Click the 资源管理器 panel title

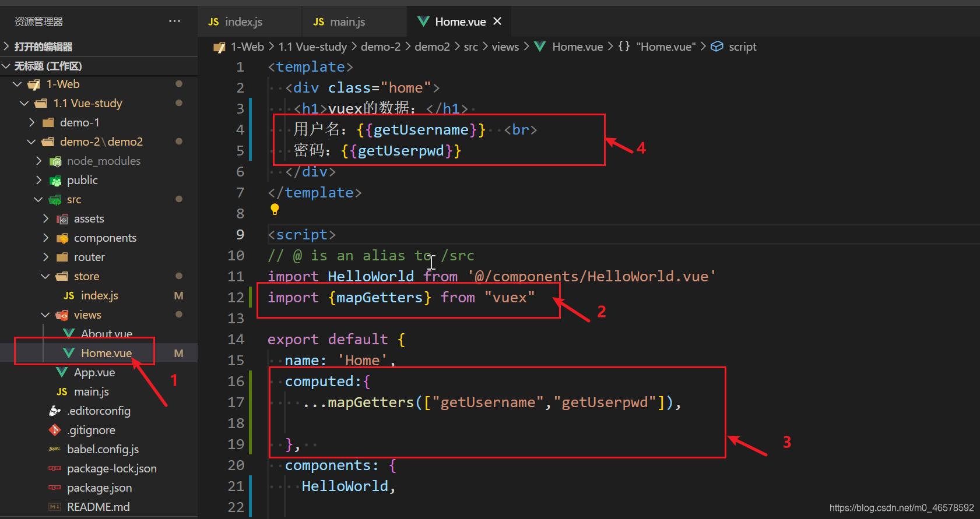(38, 22)
